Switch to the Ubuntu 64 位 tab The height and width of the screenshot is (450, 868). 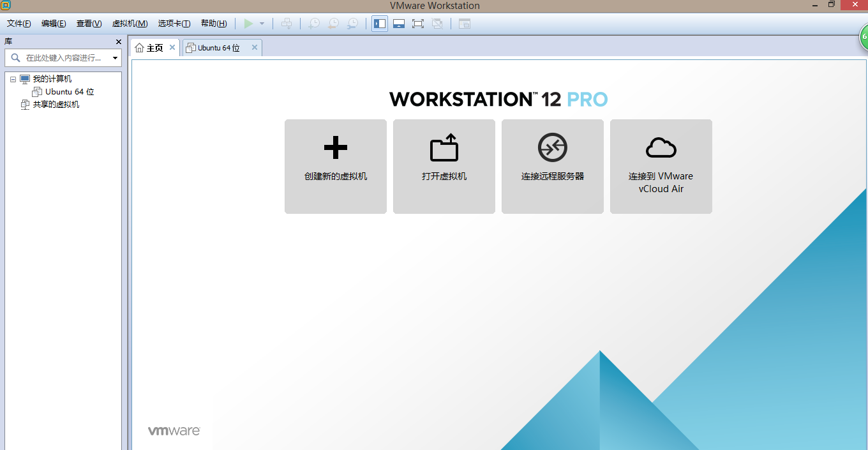pyautogui.click(x=218, y=48)
